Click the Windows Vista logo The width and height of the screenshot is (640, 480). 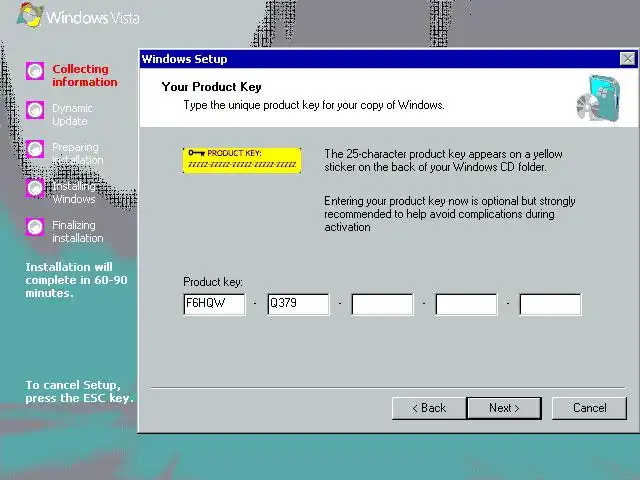tap(78, 16)
